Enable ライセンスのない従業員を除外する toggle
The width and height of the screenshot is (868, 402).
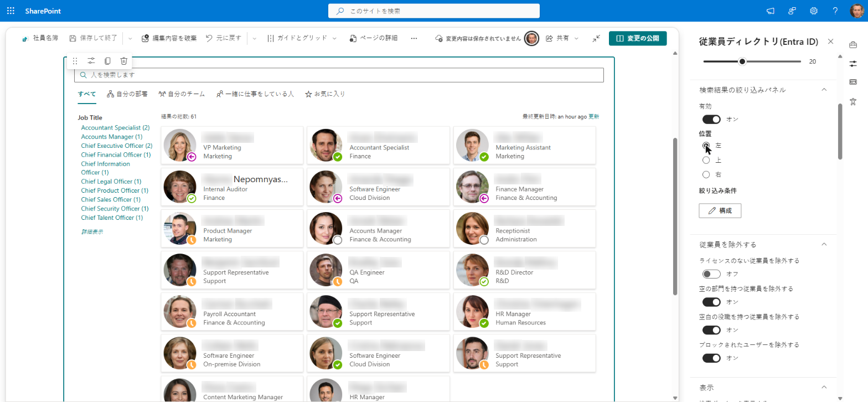[711, 274]
